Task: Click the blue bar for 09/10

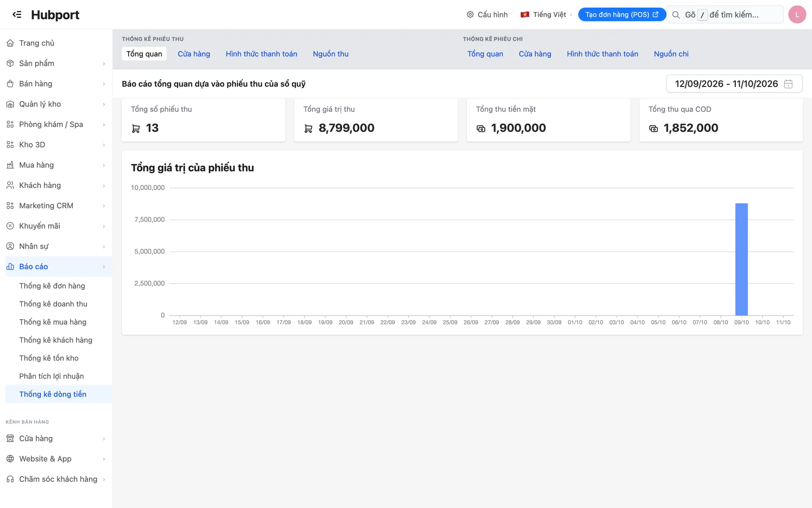Action: (741, 259)
